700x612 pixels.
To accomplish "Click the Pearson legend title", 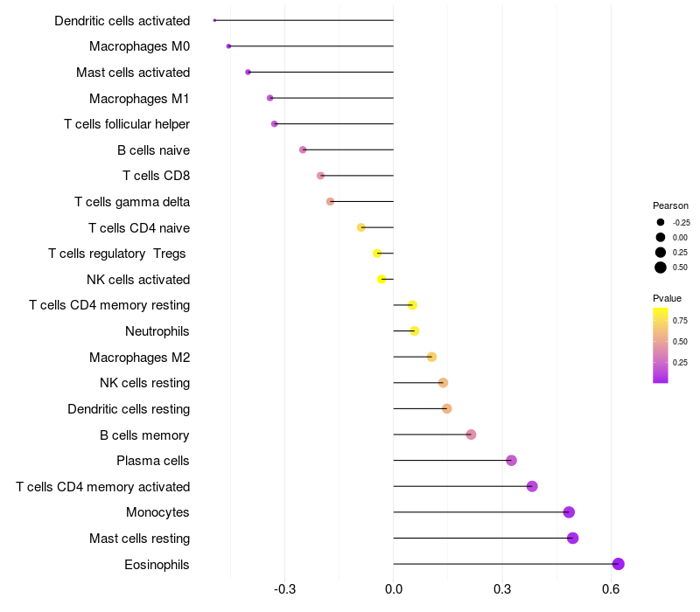I will [x=670, y=205].
